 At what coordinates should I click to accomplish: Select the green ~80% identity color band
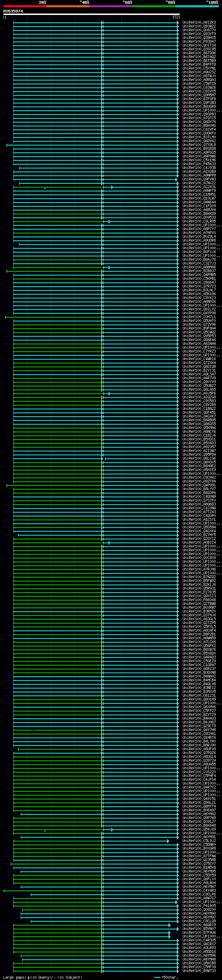click(x=154, y=6)
